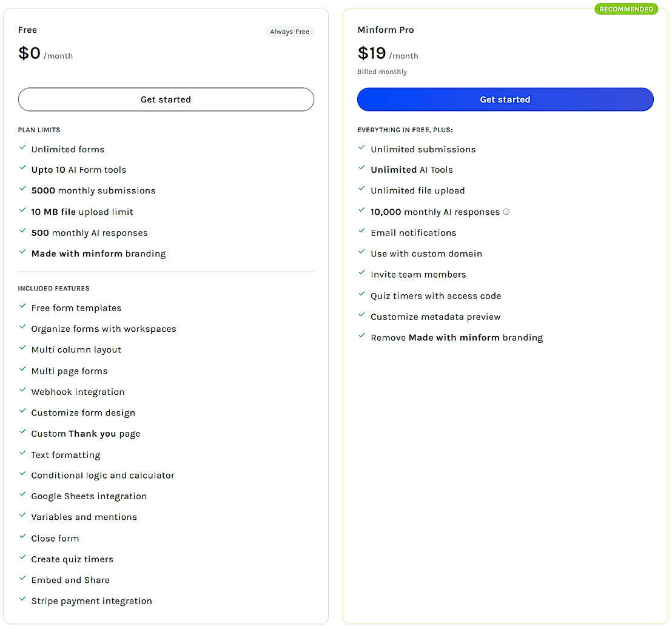Click the checkmark beside Unlimited file upload

361,189
